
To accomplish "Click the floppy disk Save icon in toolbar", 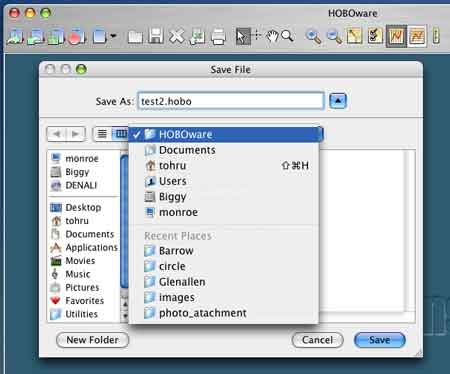I will pos(155,36).
